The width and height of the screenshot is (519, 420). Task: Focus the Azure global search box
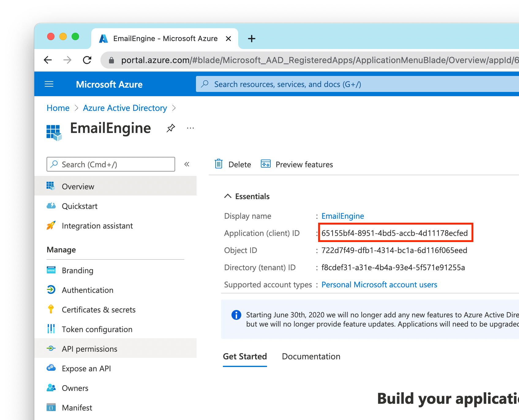point(357,84)
